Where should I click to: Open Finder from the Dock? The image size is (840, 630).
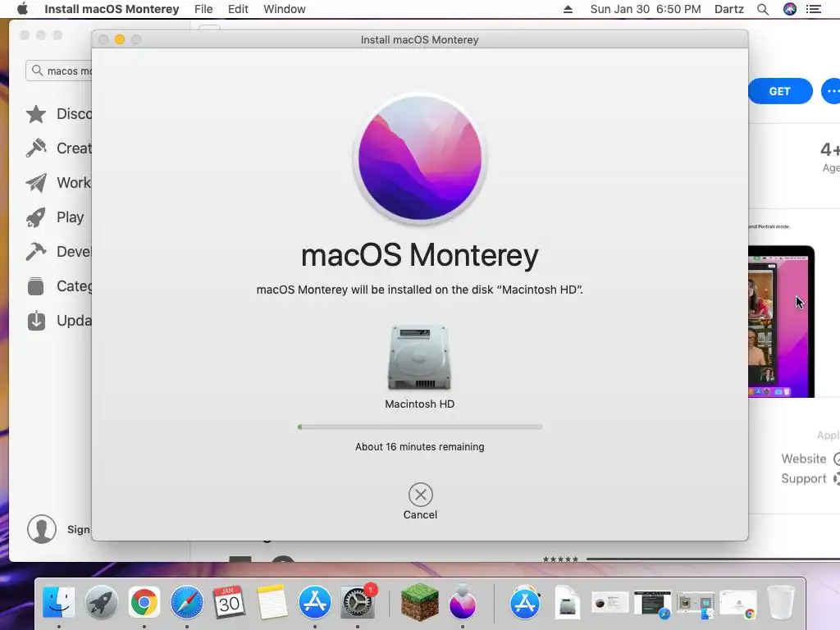click(x=58, y=602)
